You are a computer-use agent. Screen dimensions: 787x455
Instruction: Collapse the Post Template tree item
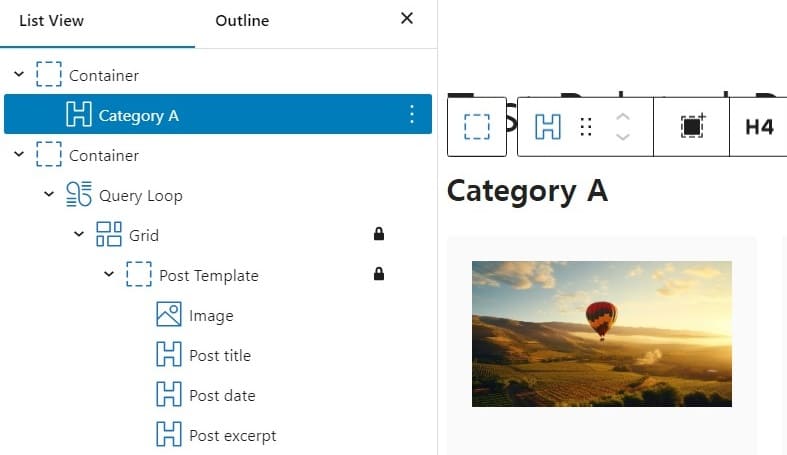point(109,275)
